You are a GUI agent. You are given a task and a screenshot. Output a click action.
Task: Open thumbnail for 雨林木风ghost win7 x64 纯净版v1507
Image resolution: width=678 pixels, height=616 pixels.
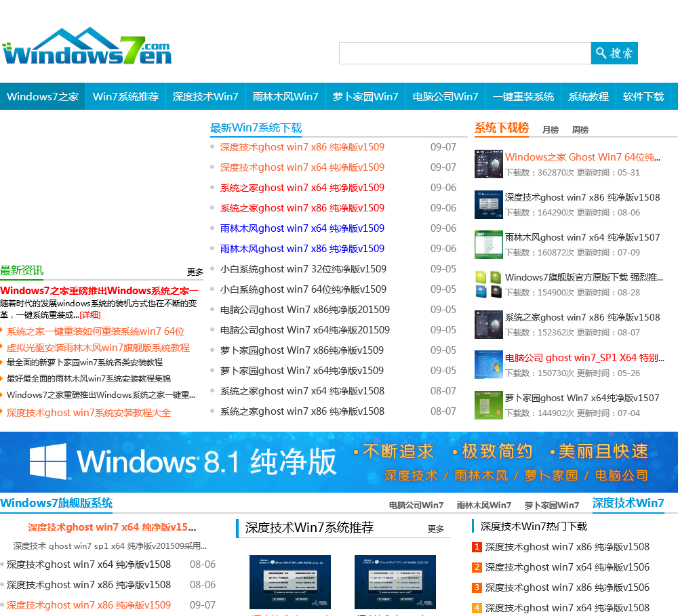coord(489,244)
